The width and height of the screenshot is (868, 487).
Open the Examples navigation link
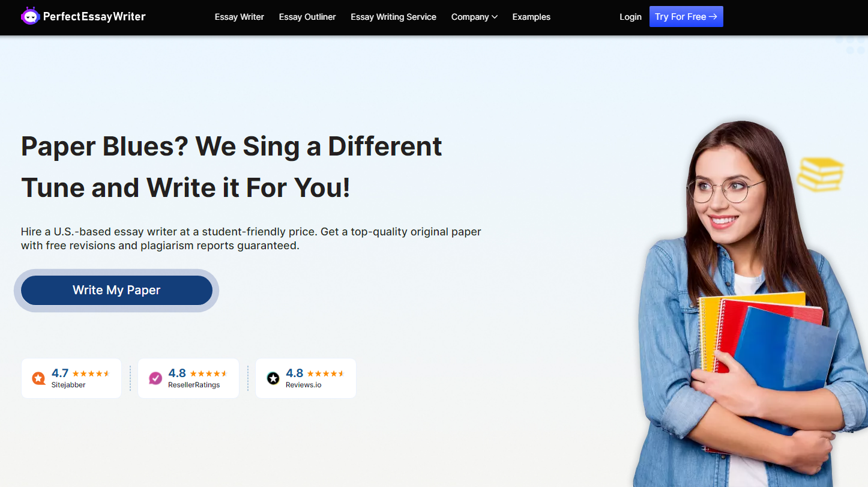pos(531,17)
